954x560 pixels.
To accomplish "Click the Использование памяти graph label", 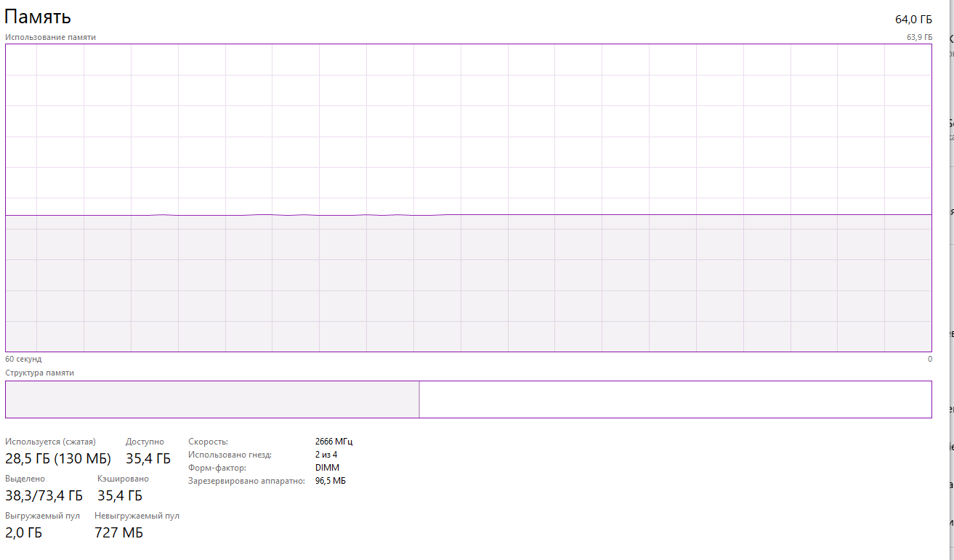I will (x=50, y=37).
